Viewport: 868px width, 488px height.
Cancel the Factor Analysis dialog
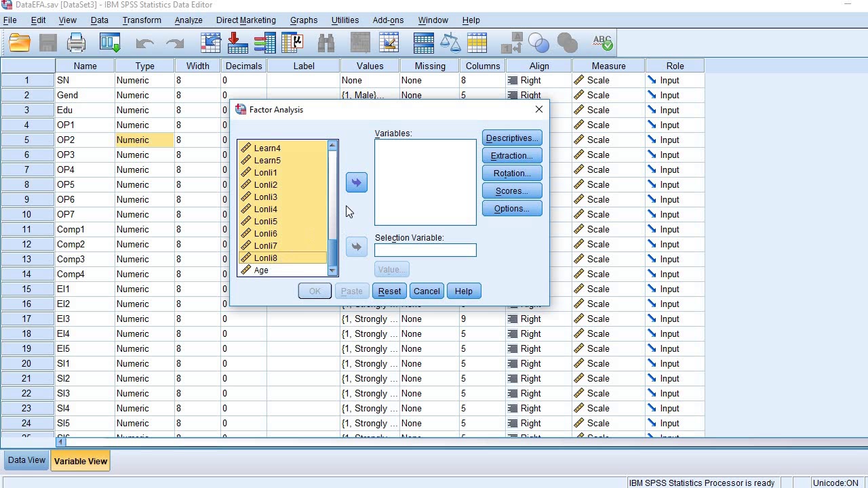[427, 291]
